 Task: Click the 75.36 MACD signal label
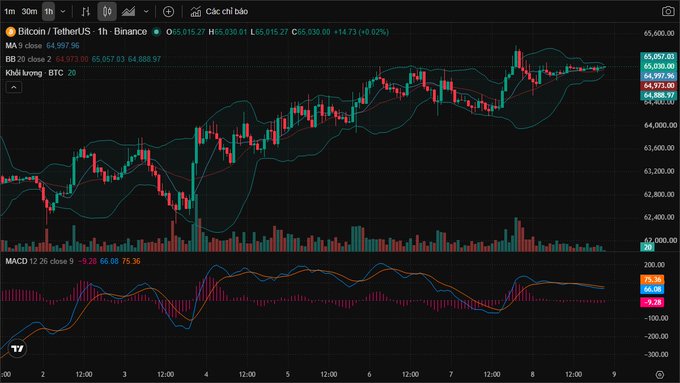(x=652, y=279)
